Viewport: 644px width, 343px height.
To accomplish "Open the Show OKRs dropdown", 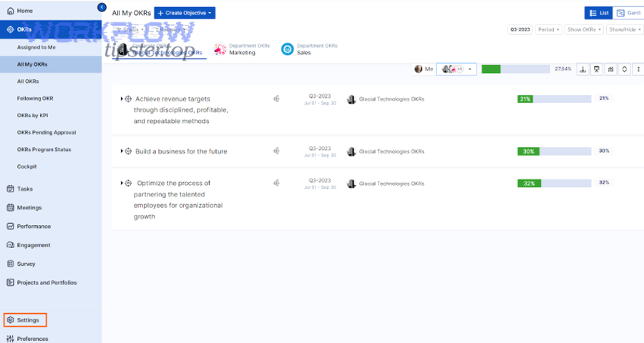I will tap(584, 29).
